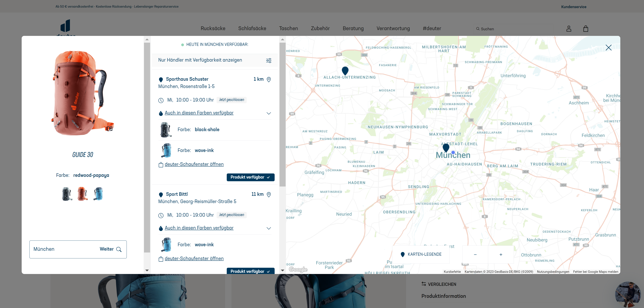Click the dealer list scrollbar down arrow
644x308 pixels.
(x=283, y=270)
